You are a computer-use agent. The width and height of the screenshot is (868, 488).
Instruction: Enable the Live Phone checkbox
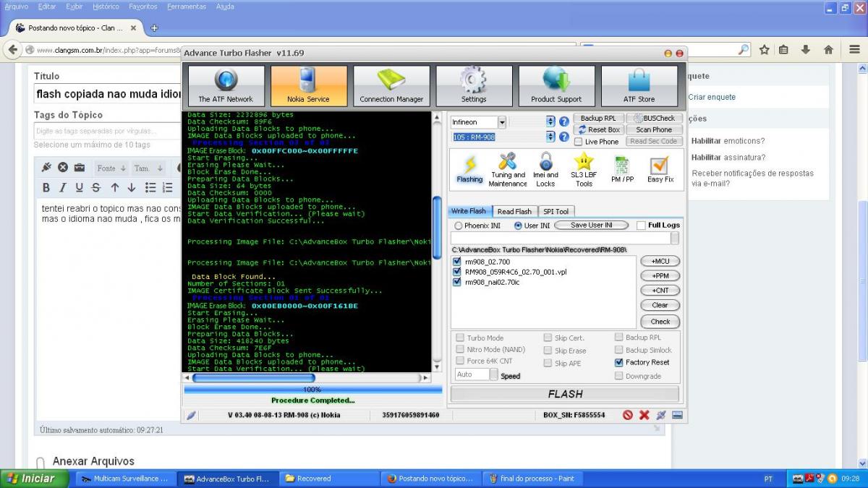[578, 142]
